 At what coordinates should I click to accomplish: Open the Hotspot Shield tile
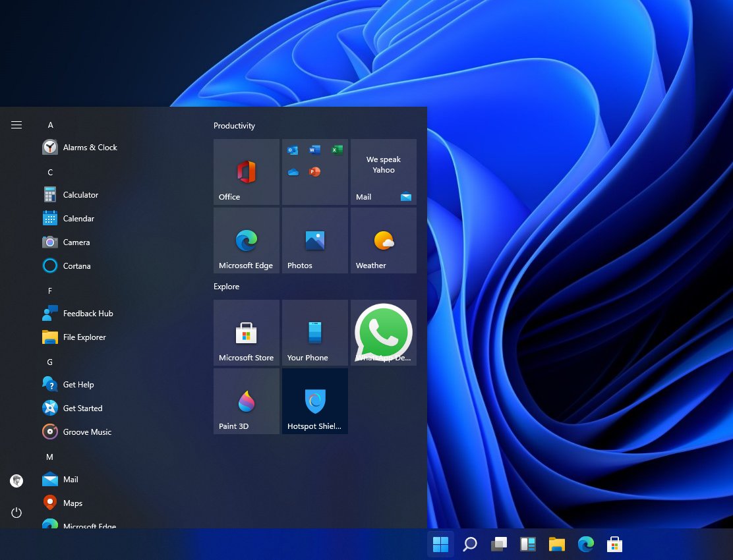click(x=314, y=401)
